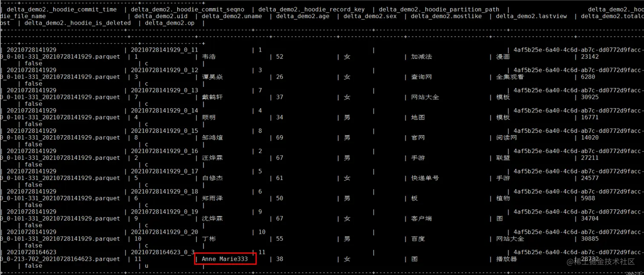The width and height of the screenshot is (644, 275).
Task: Click the uname value 戴鹤轩
Action: (212, 97)
